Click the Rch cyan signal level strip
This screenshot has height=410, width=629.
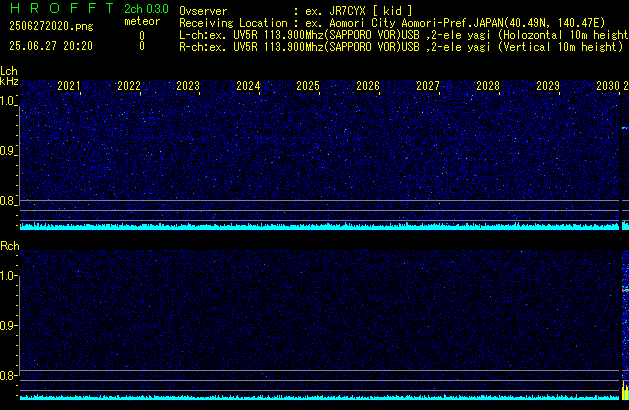click(319, 397)
